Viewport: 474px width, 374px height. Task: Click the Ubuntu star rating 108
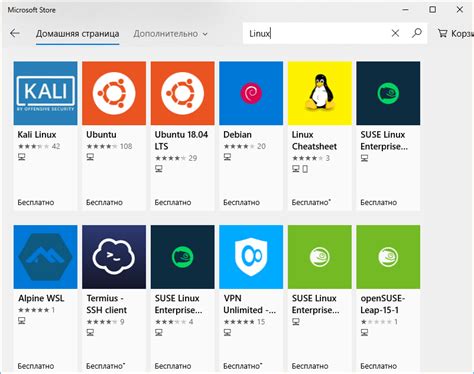click(109, 146)
